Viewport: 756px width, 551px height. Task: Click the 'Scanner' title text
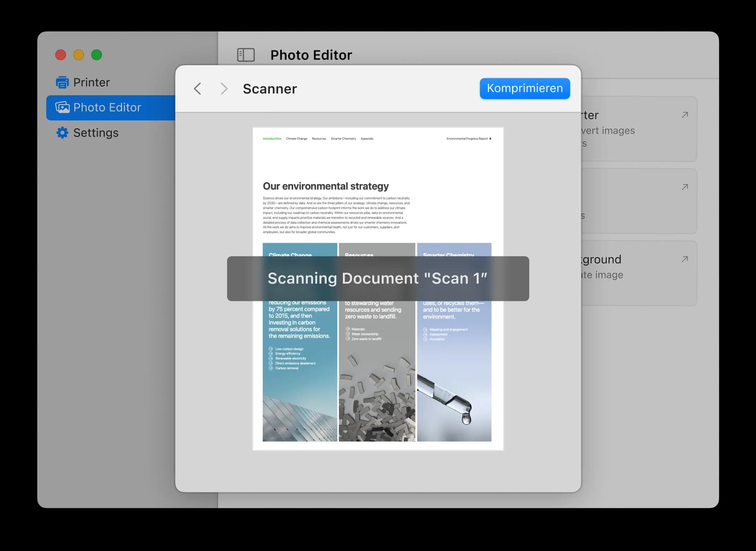coord(270,89)
